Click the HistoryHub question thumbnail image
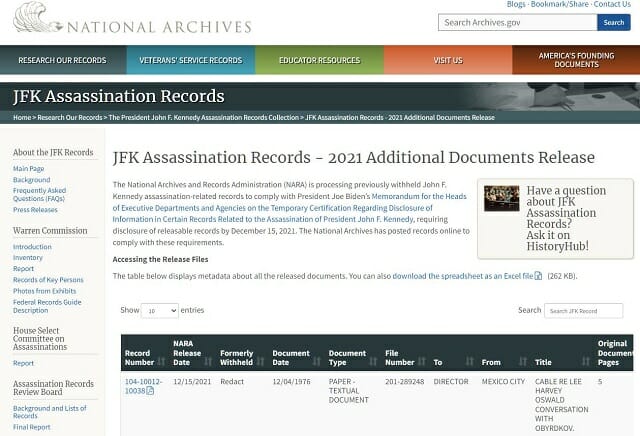This screenshot has width=640, height=436. tap(502, 198)
